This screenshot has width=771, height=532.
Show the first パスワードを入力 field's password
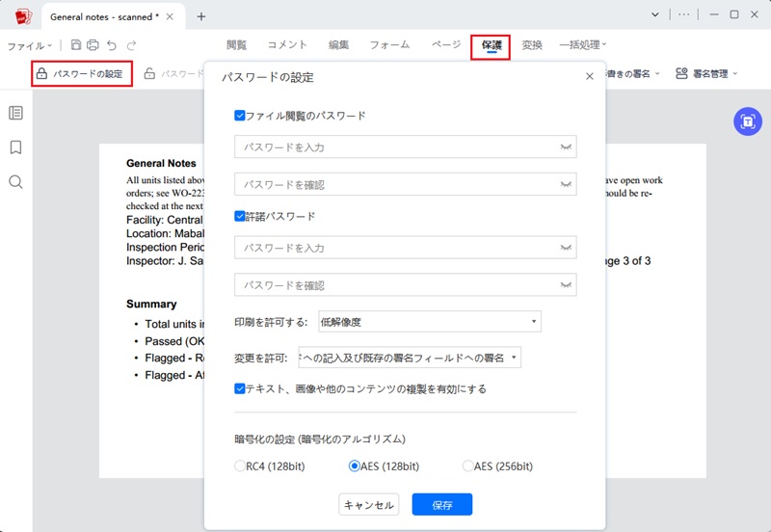pos(566,147)
